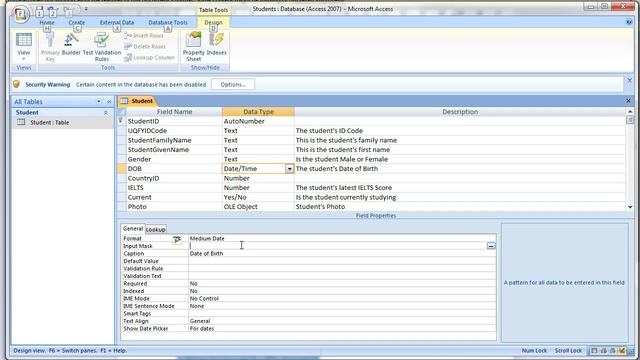The image size is (640, 360).
Task: Switch to the Lookup properties tab
Action: point(156,229)
